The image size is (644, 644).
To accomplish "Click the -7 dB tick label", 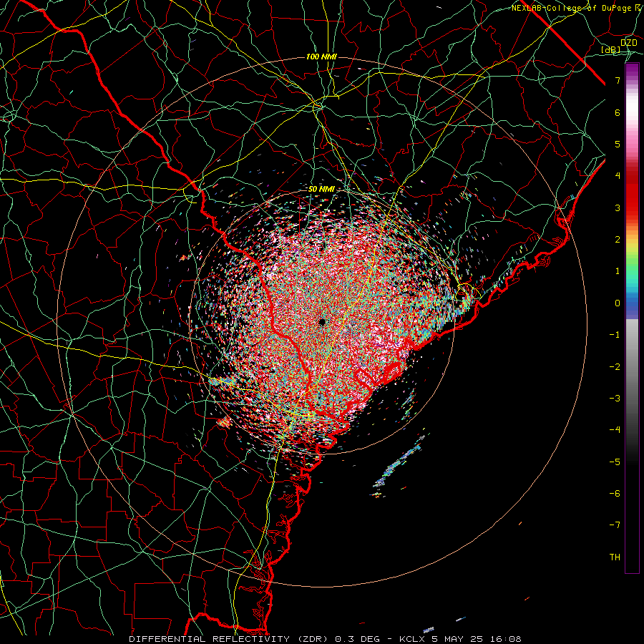I will 615,525.
